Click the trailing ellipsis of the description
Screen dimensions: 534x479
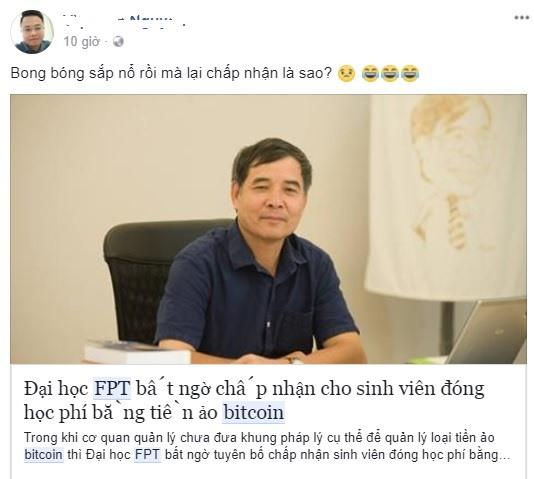pos(504,457)
